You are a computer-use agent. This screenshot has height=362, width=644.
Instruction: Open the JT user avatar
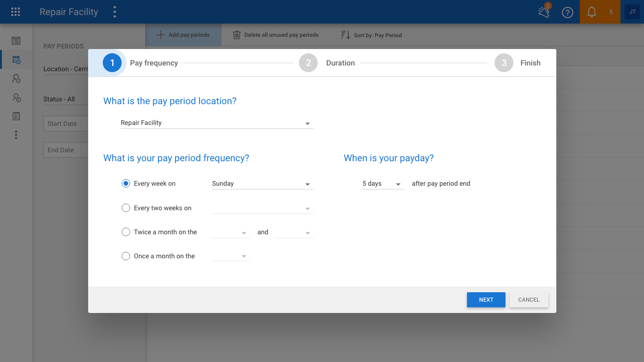(x=632, y=12)
